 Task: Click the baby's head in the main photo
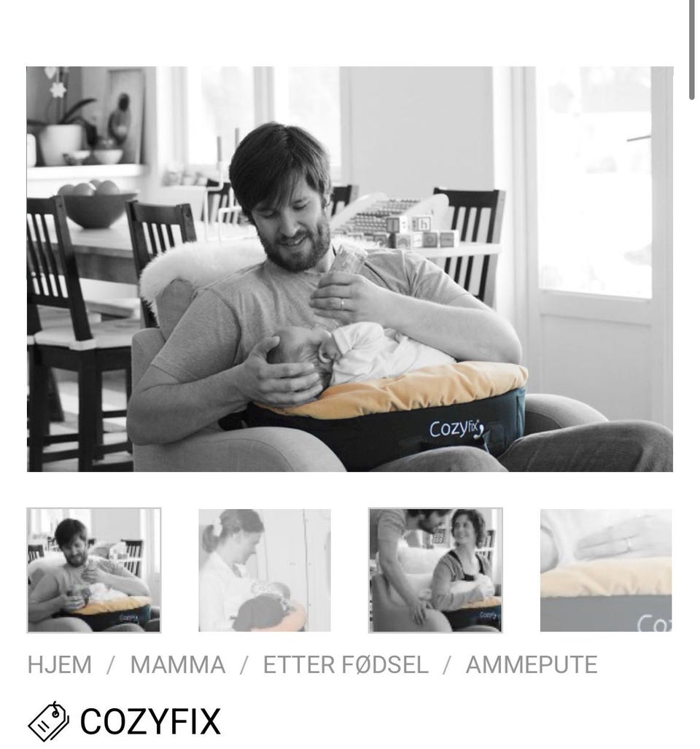pos(300,357)
